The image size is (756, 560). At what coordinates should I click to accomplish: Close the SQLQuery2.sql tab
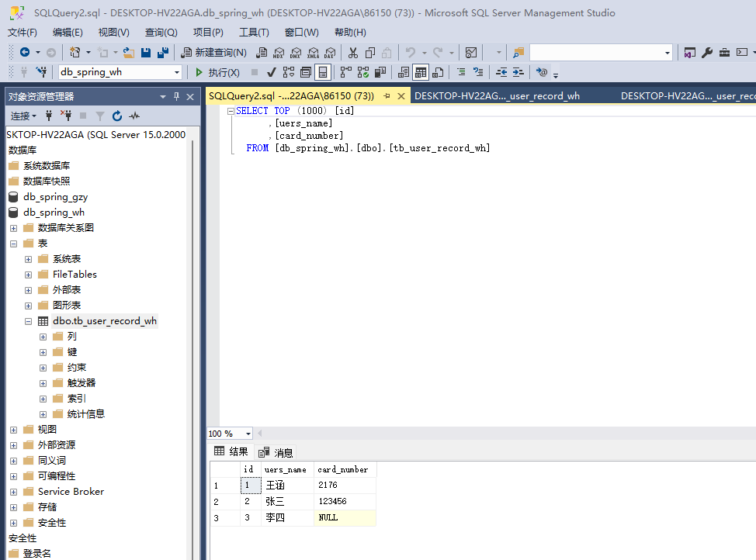[x=401, y=96]
